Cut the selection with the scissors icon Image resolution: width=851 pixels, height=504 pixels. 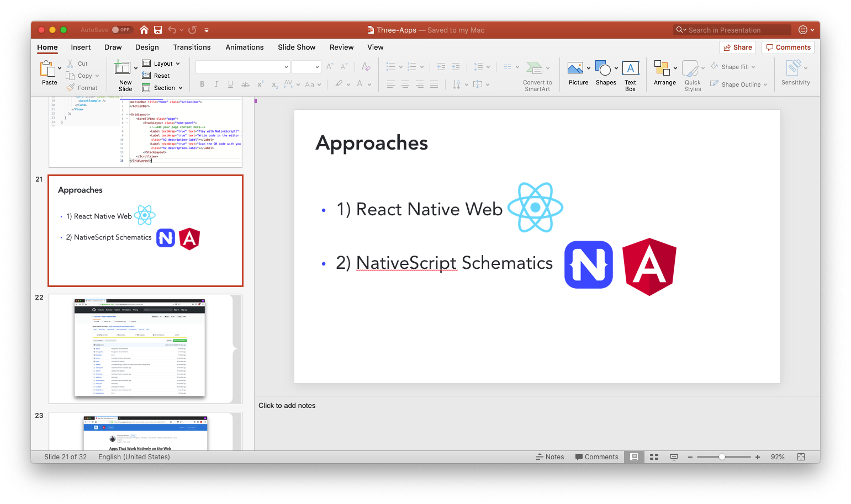(x=70, y=63)
